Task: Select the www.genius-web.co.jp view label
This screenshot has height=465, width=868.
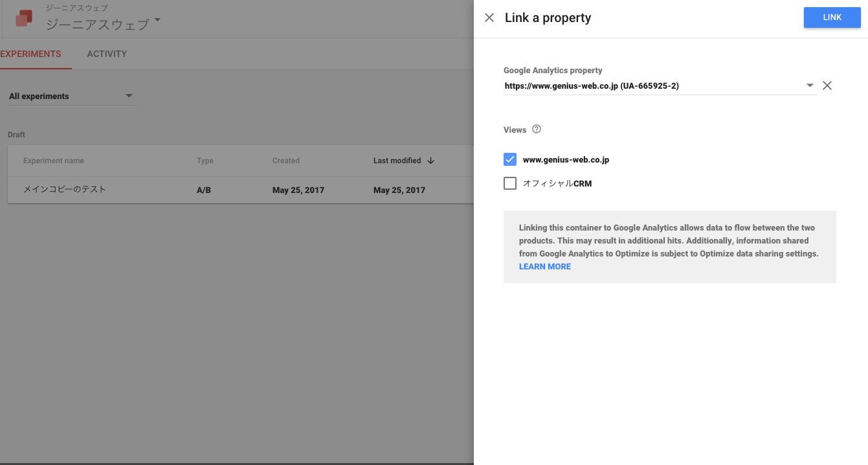Action: (x=566, y=160)
